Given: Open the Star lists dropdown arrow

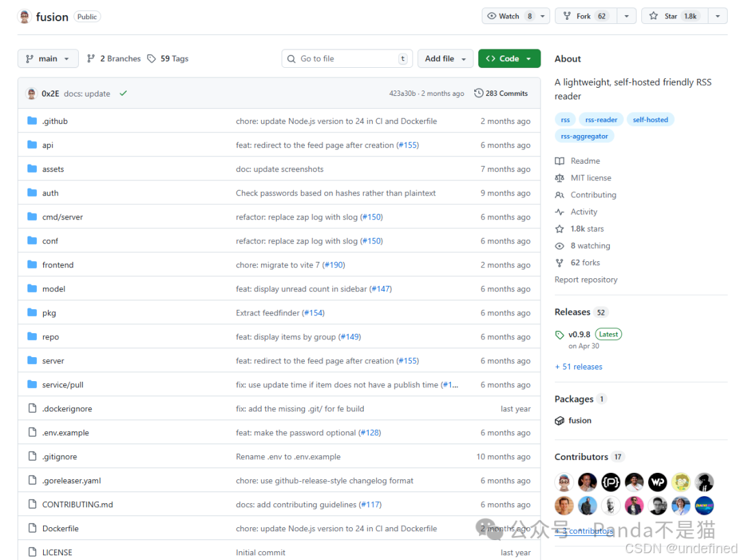Looking at the screenshot, I should (x=717, y=16).
